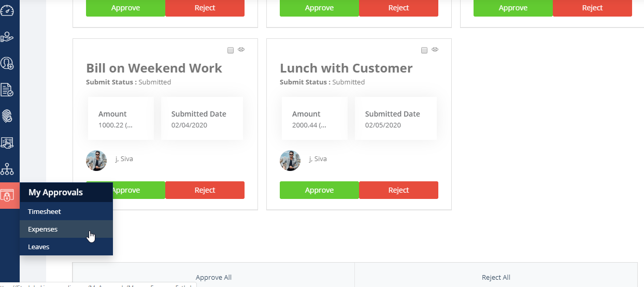Reject the Bill on Weekend Work expense

205,190
